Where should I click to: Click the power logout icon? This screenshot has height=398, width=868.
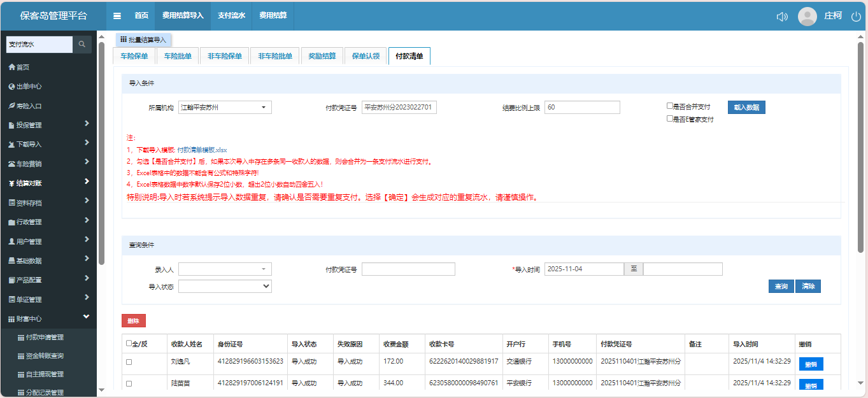(x=856, y=17)
